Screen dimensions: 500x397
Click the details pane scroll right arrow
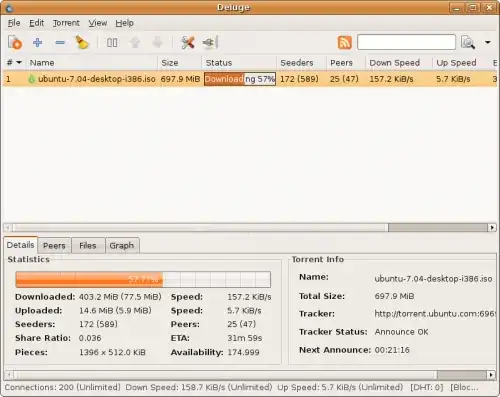(x=491, y=375)
